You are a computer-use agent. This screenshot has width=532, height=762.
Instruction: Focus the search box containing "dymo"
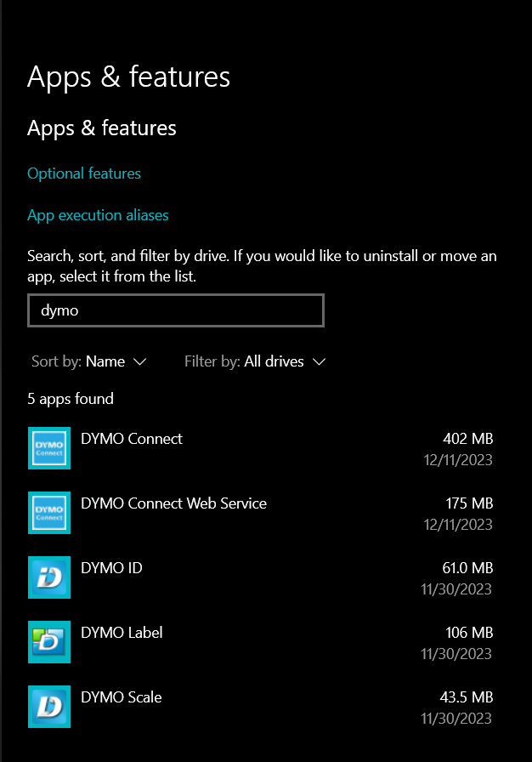176,310
